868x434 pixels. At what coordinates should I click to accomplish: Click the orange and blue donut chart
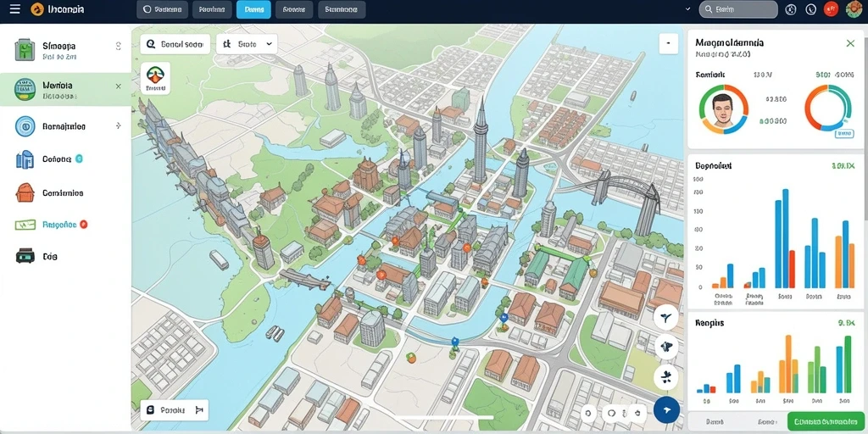827,108
